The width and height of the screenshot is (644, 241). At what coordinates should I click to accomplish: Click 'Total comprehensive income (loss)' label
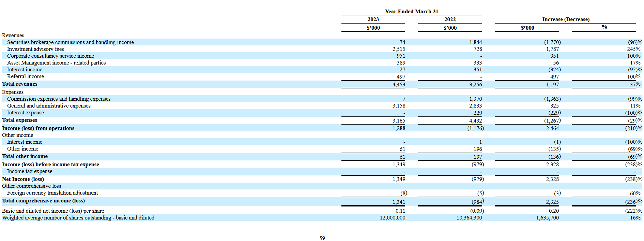(43, 201)
